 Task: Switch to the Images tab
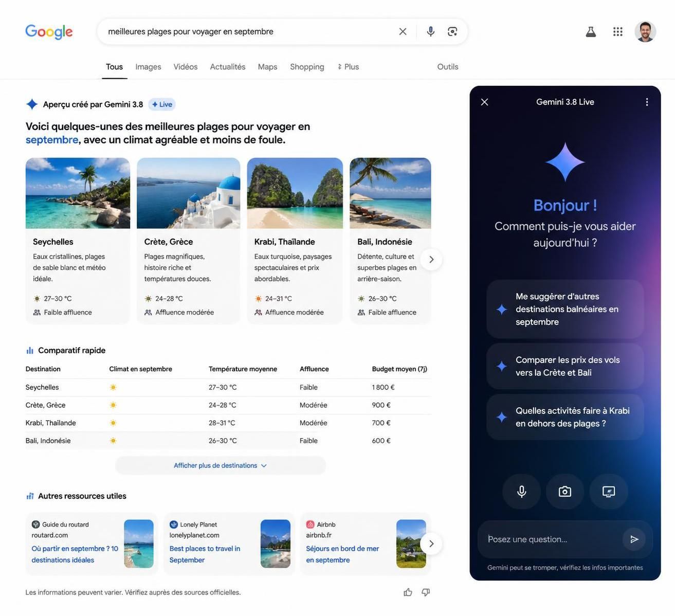pos(148,67)
